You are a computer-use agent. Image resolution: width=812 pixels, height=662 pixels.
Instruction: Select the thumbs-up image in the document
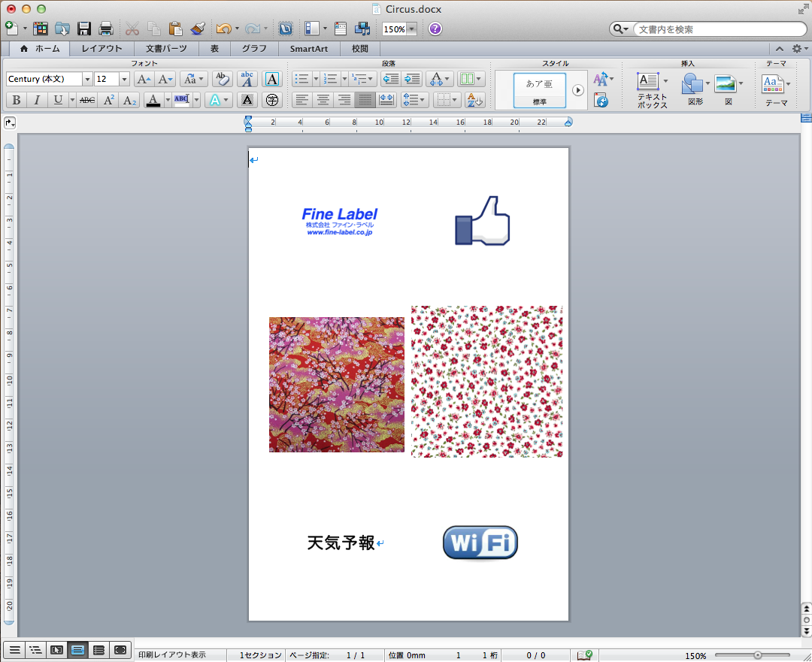click(x=482, y=221)
